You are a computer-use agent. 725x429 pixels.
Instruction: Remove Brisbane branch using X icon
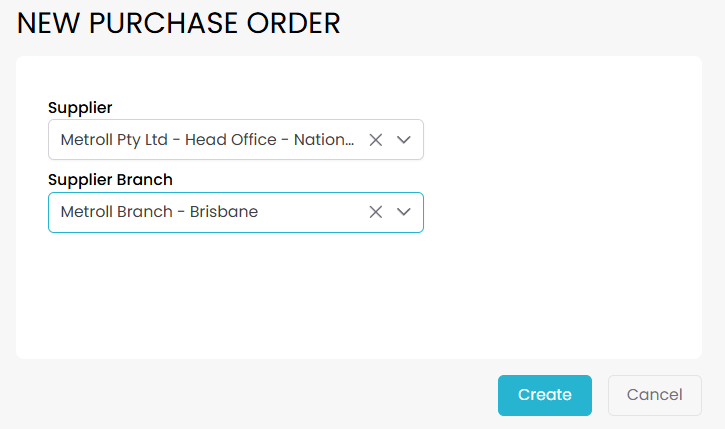(x=376, y=212)
